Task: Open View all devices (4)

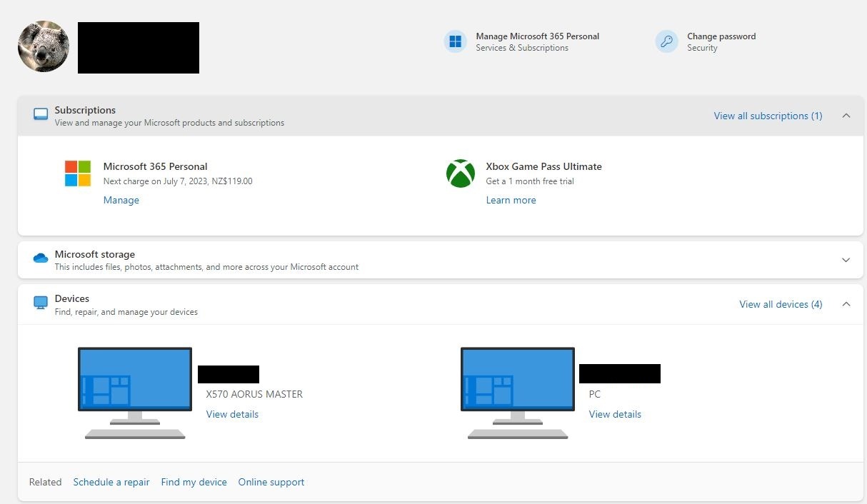Action: tap(781, 304)
